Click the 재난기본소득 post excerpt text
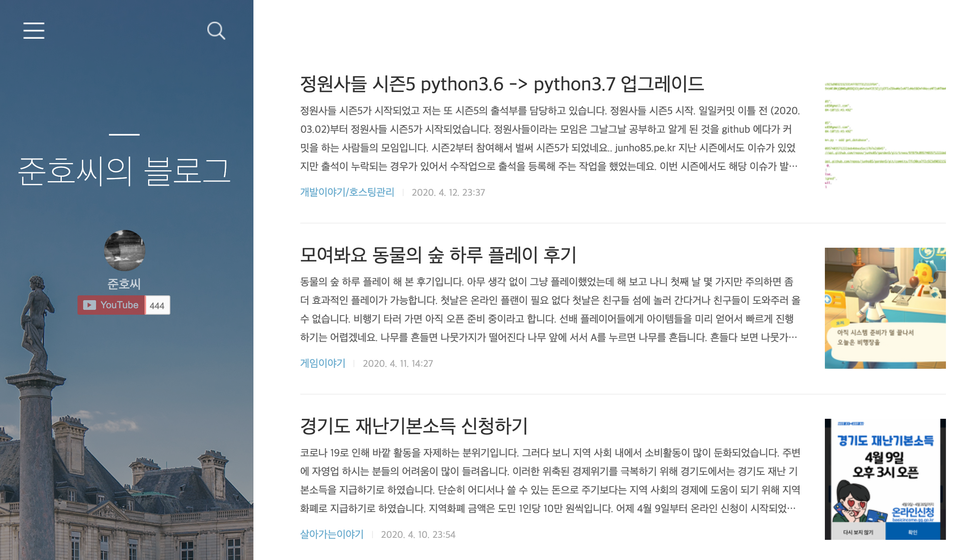 coord(549,481)
